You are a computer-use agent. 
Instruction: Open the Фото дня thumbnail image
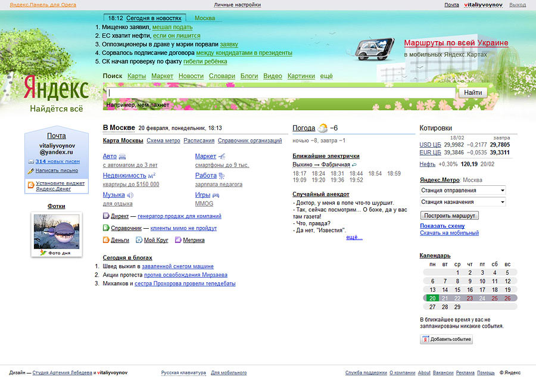coord(56,232)
